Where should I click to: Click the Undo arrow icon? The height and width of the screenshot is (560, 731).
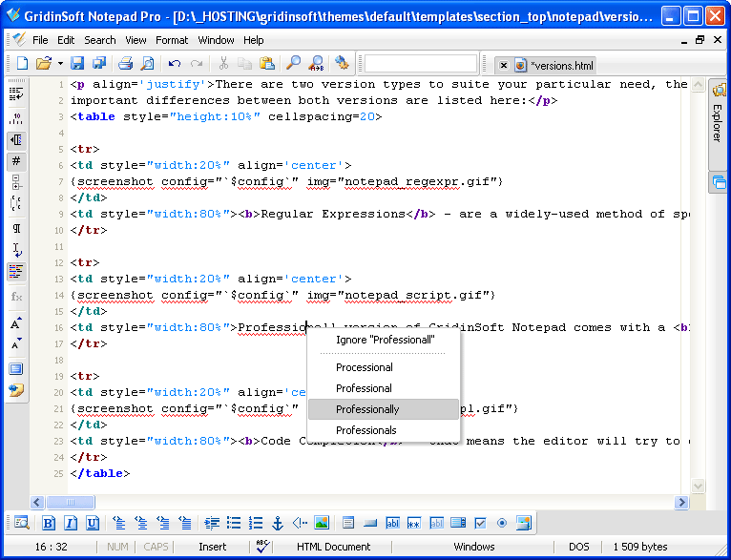click(175, 63)
